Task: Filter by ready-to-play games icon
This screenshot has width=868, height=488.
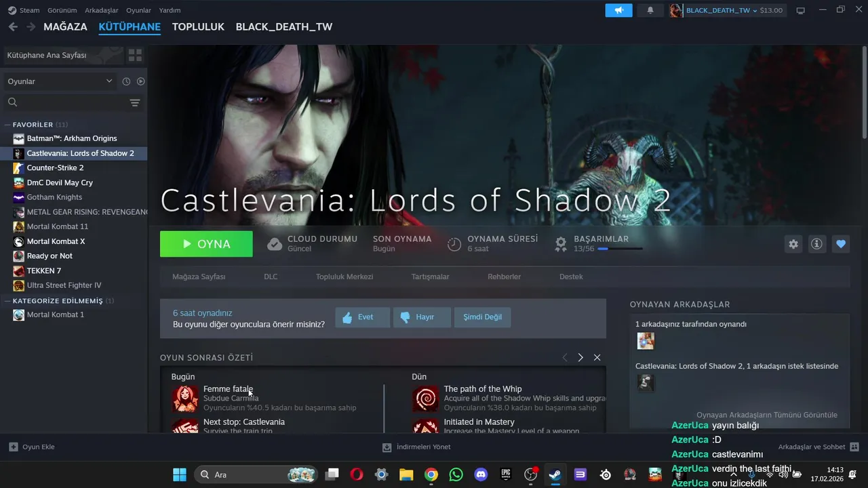Action: 141,81
